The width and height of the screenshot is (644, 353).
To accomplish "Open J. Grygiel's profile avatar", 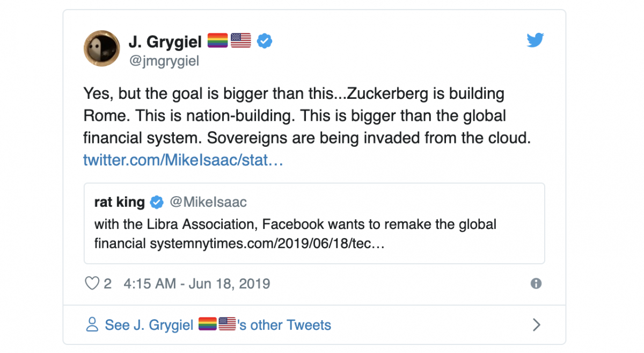I will 101,48.
